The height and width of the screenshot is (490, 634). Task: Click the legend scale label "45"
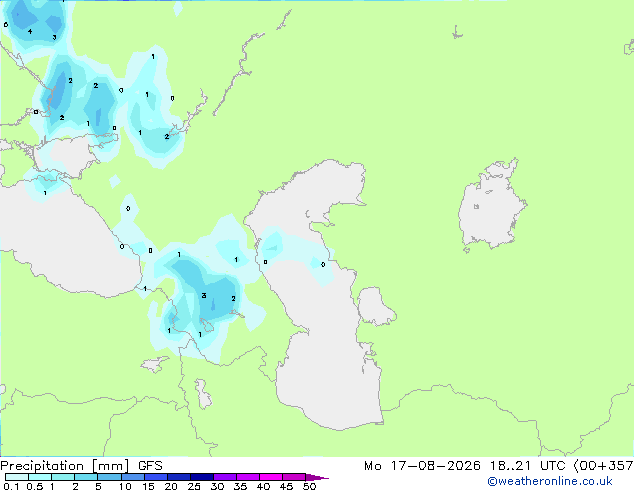click(x=286, y=486)
